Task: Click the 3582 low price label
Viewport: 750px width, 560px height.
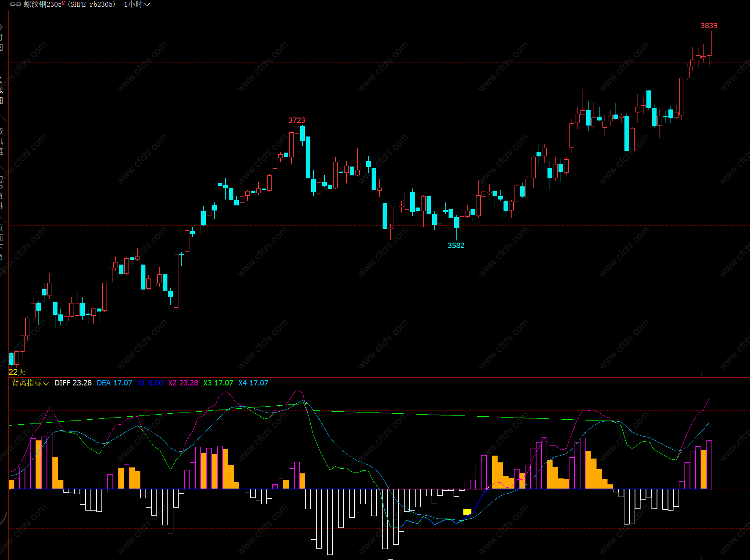Action: pos(456,246)
